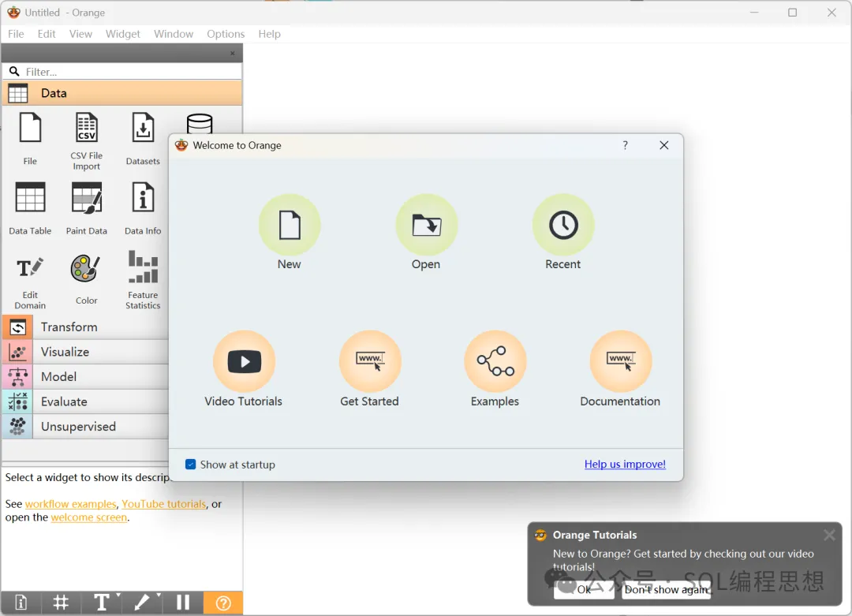Click the widget Filter search field
Image resolution: width=852 pixels, height=616 pixels.
click(x=121, y=72)
